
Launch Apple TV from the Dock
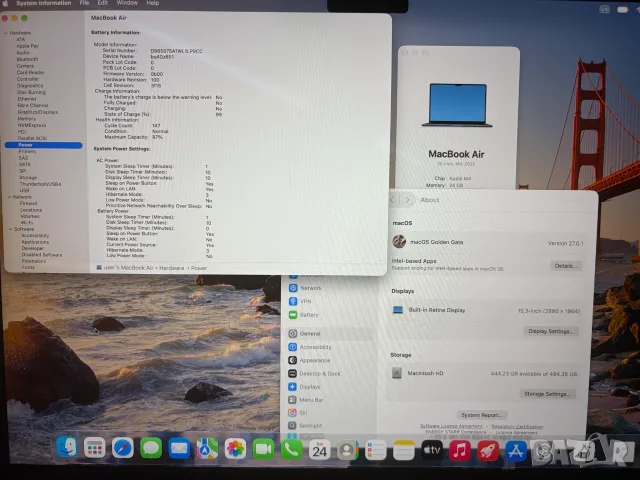click(432, 450)
